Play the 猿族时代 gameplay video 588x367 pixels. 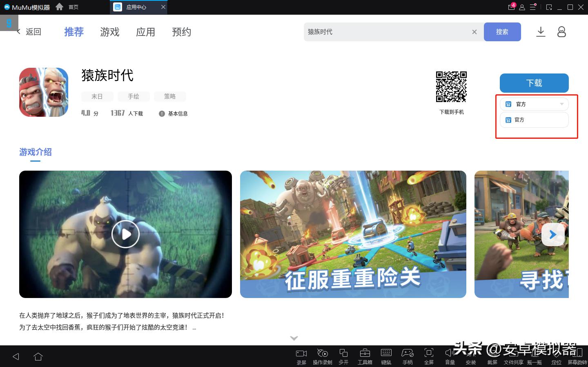coord(125,234)
